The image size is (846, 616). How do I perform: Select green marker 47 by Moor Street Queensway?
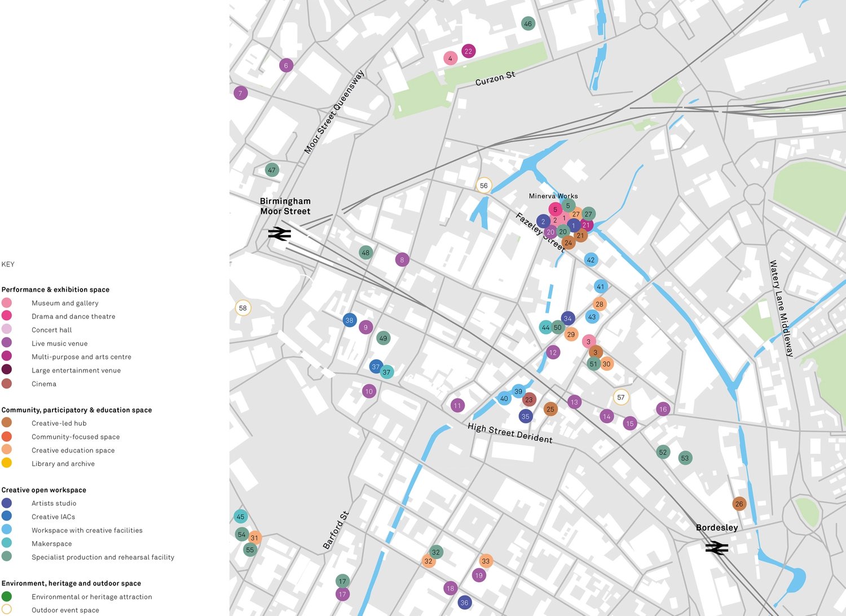272,170
